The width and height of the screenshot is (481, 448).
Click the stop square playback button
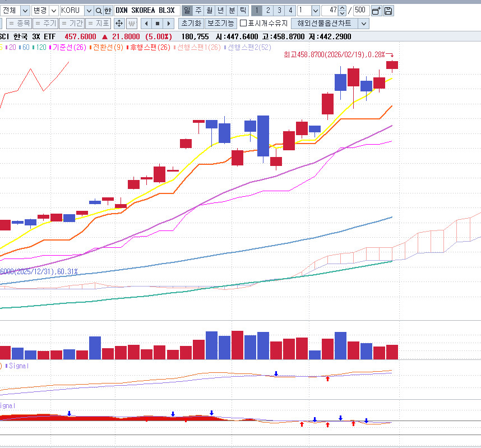coord(158,24)
